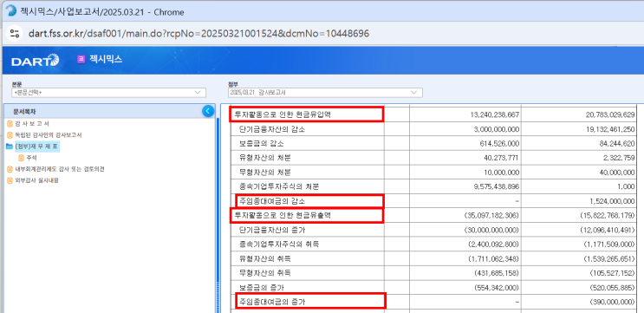This screenshot has width=644, height=313.
Task: Click the value (2,400,092,800)
Action: (x=494, y=244)
